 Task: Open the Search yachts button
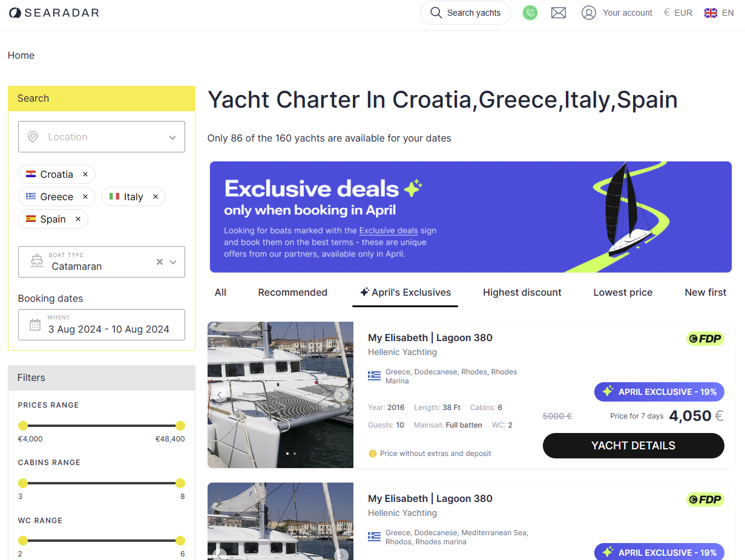point(465,13)
